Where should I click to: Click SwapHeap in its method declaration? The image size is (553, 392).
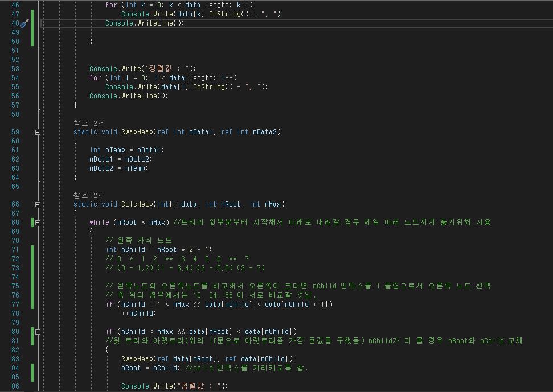point(137,132)
